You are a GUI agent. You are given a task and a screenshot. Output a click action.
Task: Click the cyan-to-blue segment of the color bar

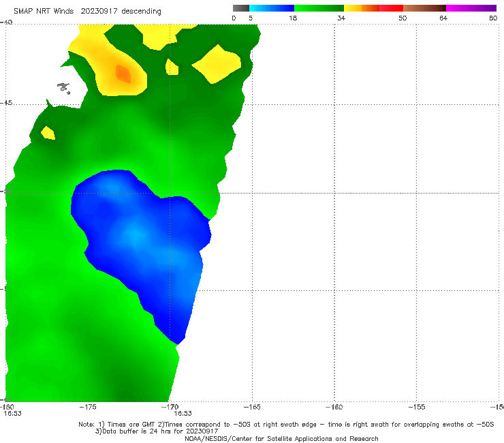tap(272, 8)
